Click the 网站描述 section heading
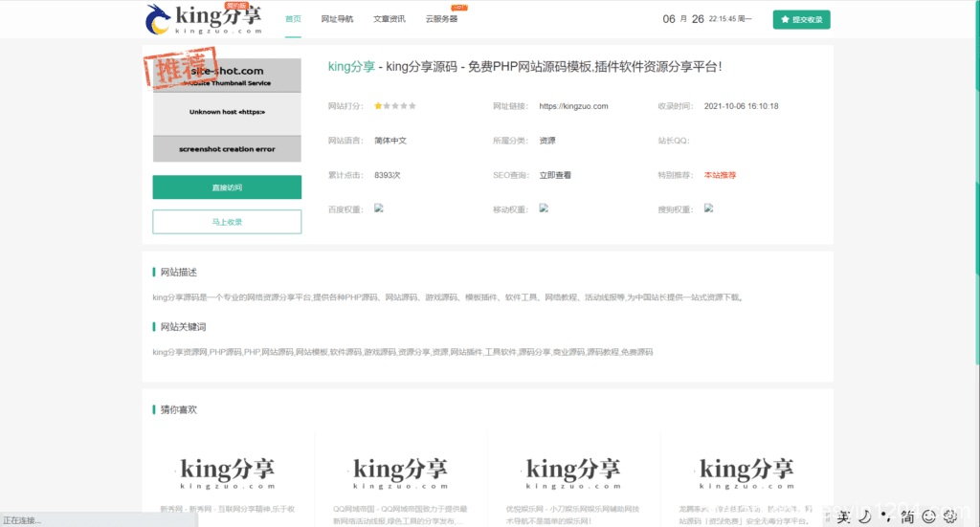Screen dimensions: 980x527 coord(178,273)
